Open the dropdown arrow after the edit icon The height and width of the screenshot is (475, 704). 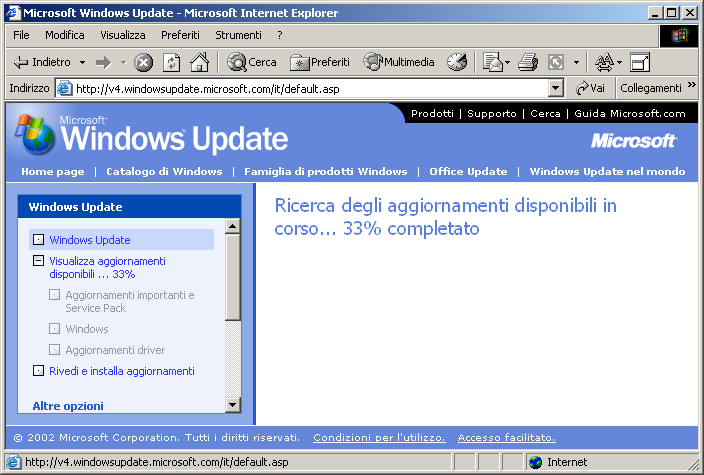pos(576,62)
